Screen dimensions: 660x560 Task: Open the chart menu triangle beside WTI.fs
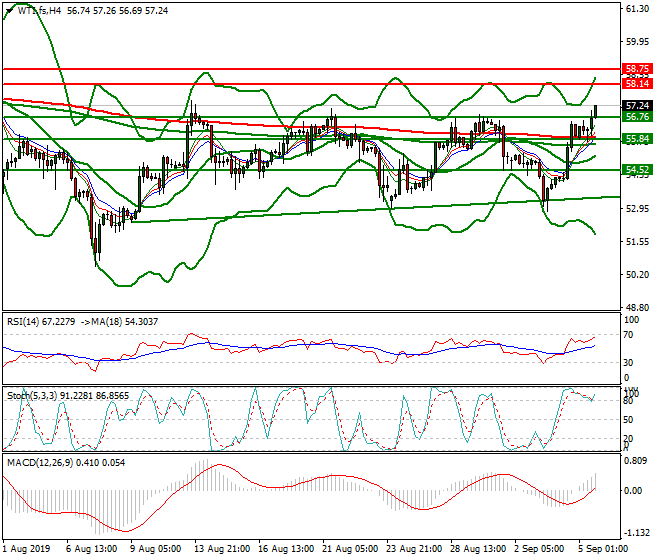(x=9, y=11)
